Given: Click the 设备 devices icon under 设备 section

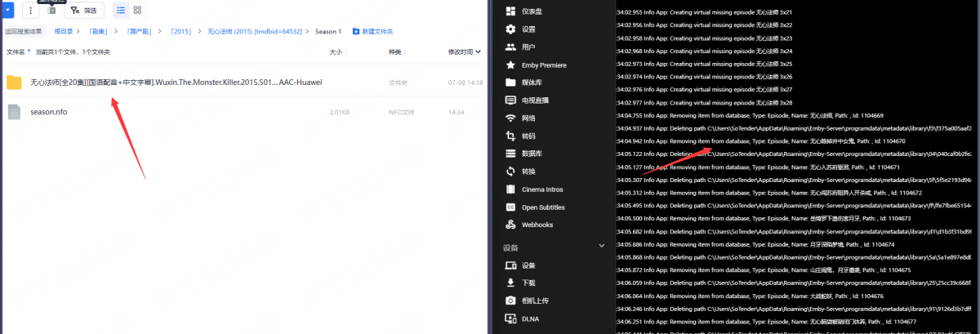Looking at the screenshot, I should [510, 265].
